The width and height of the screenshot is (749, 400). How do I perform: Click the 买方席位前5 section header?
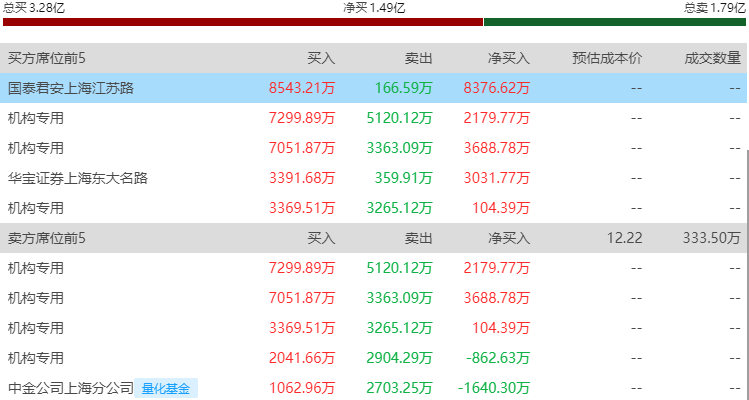[x=47, y=58]
